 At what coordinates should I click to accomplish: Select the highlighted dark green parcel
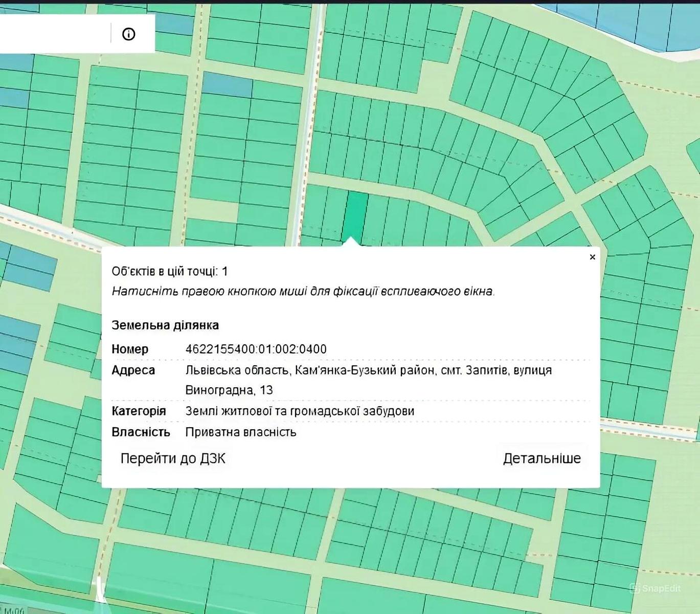click(x=355, y=215)
